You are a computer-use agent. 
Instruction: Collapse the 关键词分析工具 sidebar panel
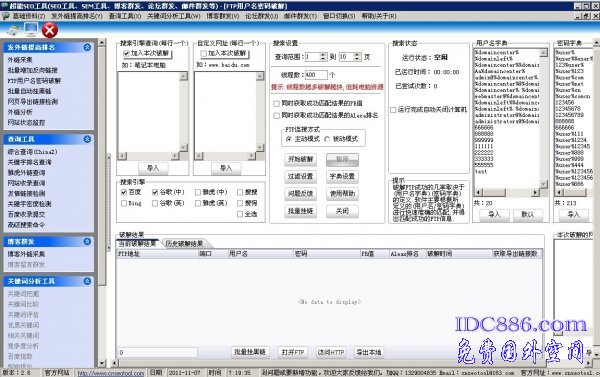pyautogui.click(x=87, y=281)
